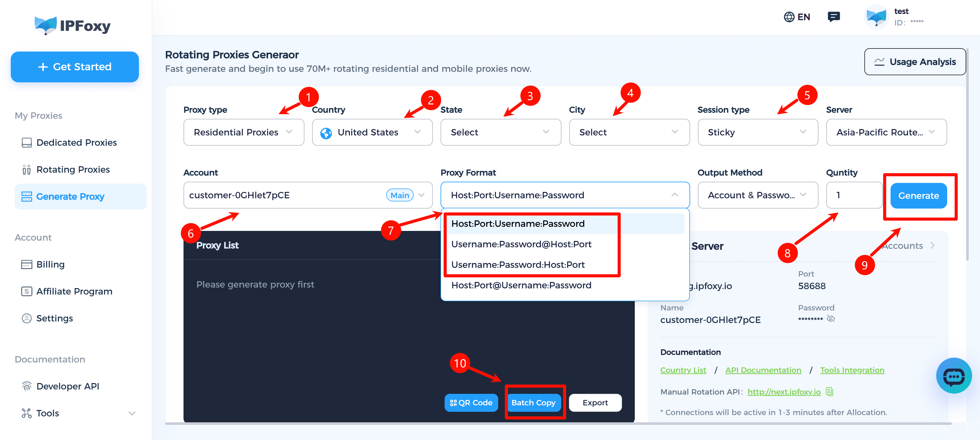Screen dimensions: 980x440
Task: Open Affiliate Program page
Action: pos(74,291)
